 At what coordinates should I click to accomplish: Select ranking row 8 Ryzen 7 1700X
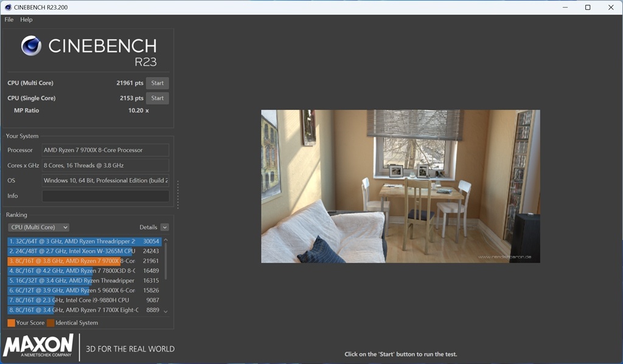point(84,310)
